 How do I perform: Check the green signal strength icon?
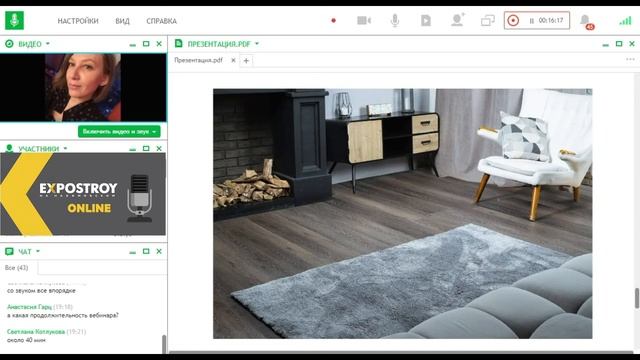point(625,20)
